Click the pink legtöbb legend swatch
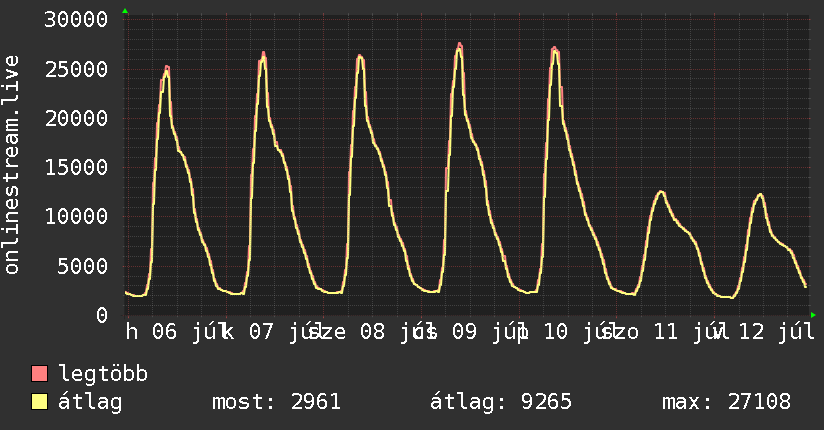 click(39, 374)
